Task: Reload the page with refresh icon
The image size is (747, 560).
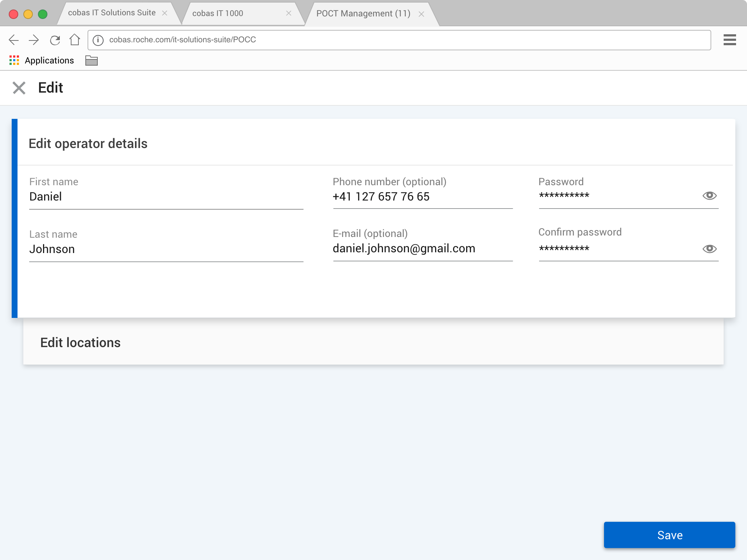Action: [x=55, y=40]
